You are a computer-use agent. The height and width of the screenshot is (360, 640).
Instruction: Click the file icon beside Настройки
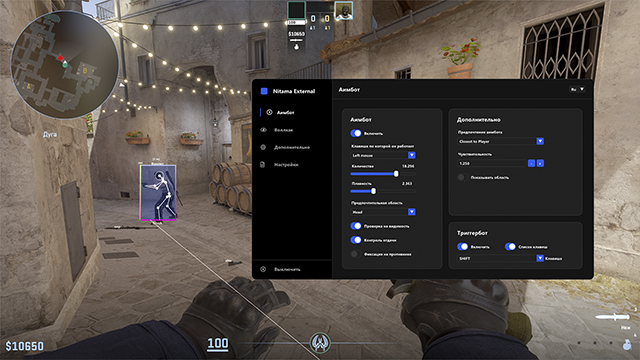click(x=263, y=164)
